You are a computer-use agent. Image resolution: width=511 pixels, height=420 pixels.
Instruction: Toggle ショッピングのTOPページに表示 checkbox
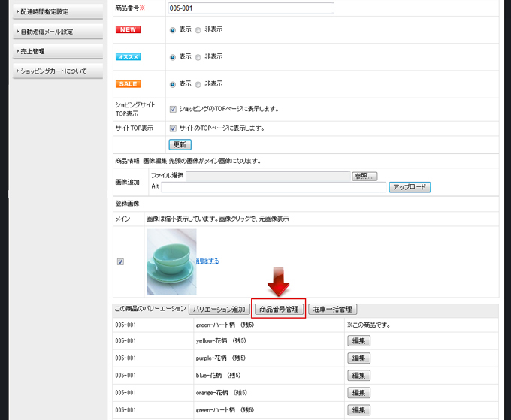173,109
